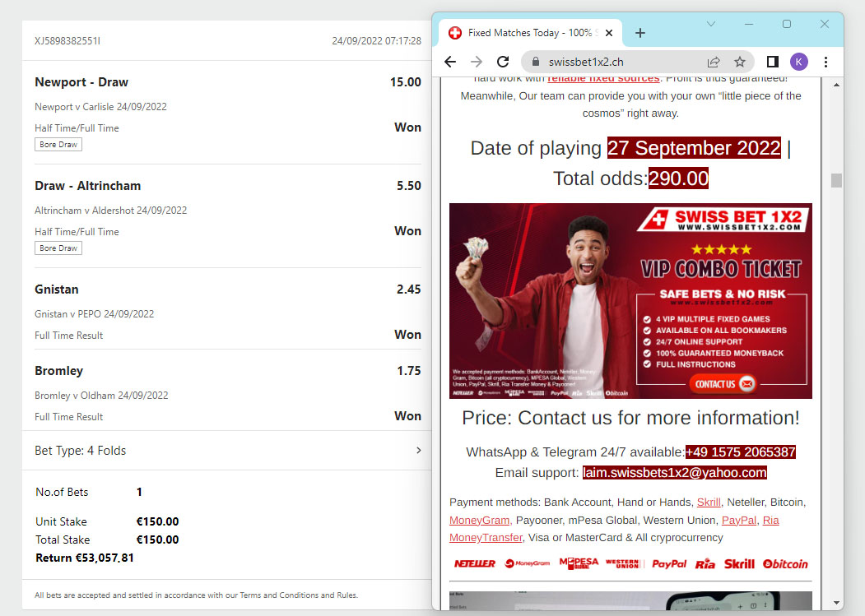Click the Contact Us button on banner
The width and height of the screenshot is (865, 616).
723,384
